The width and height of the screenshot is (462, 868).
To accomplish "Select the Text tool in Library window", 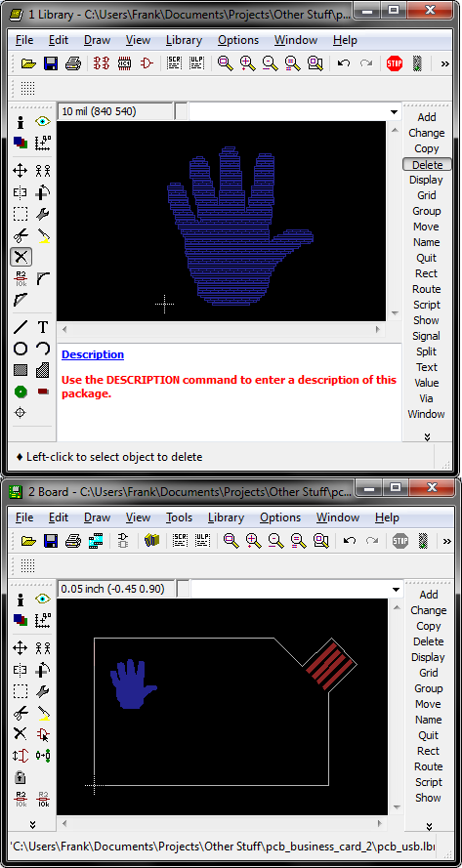I will pos(43,327).
